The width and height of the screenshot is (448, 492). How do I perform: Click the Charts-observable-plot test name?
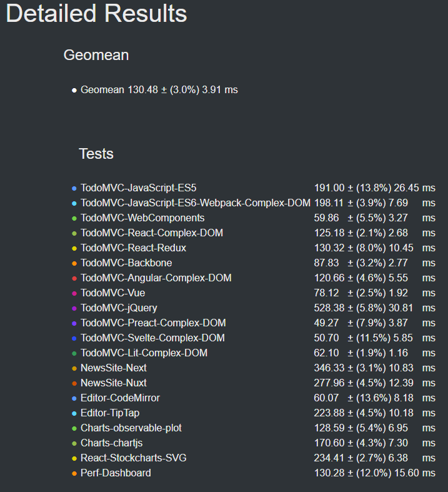[x=131, y=428]
